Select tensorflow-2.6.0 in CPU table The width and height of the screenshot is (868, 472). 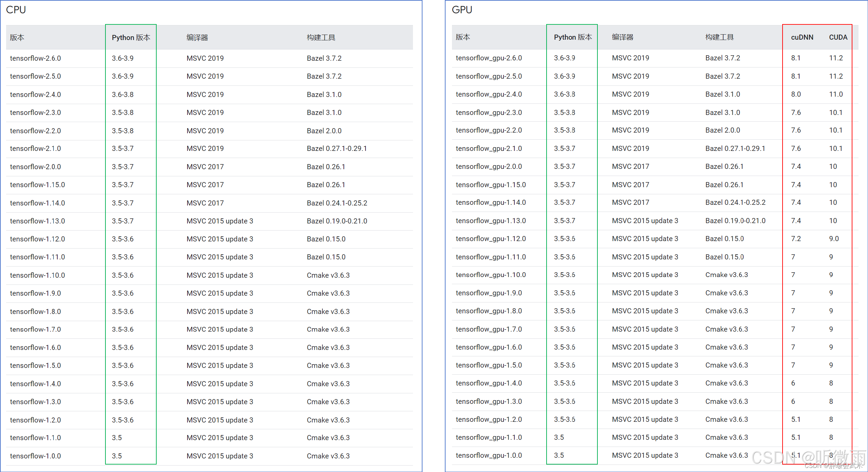click(x=36, y=58)
